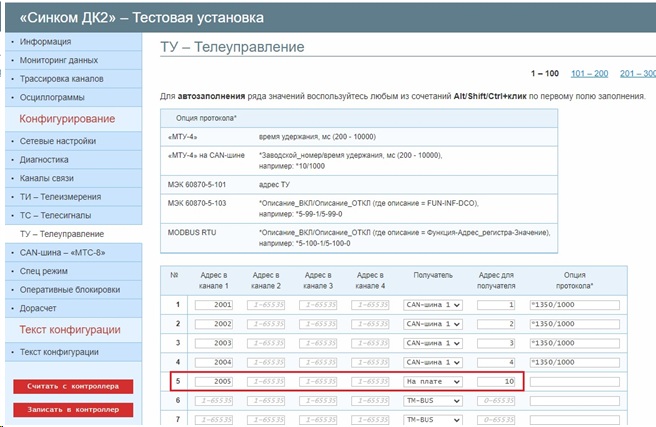The image size is (656, 427).
Task: Click channel 1 address field with 2001
Action: [x=212, y=304]
